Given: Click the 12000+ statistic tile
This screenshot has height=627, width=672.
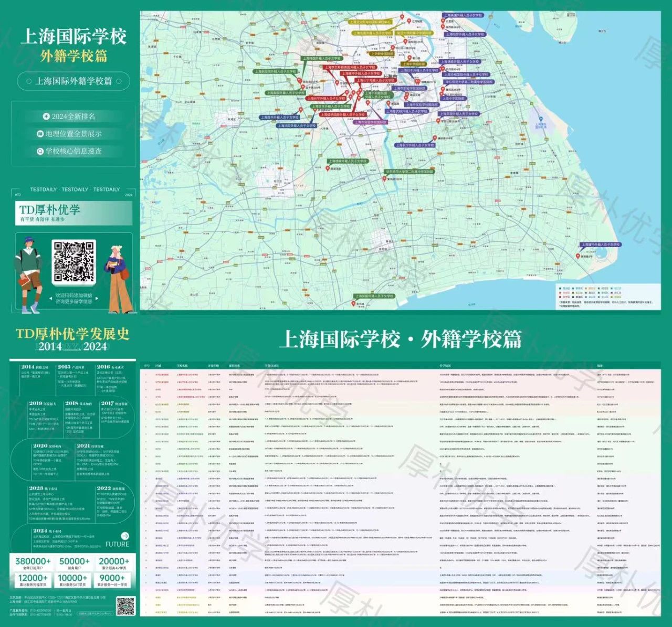Looking at the screenshot, I should tap(33, 580).
